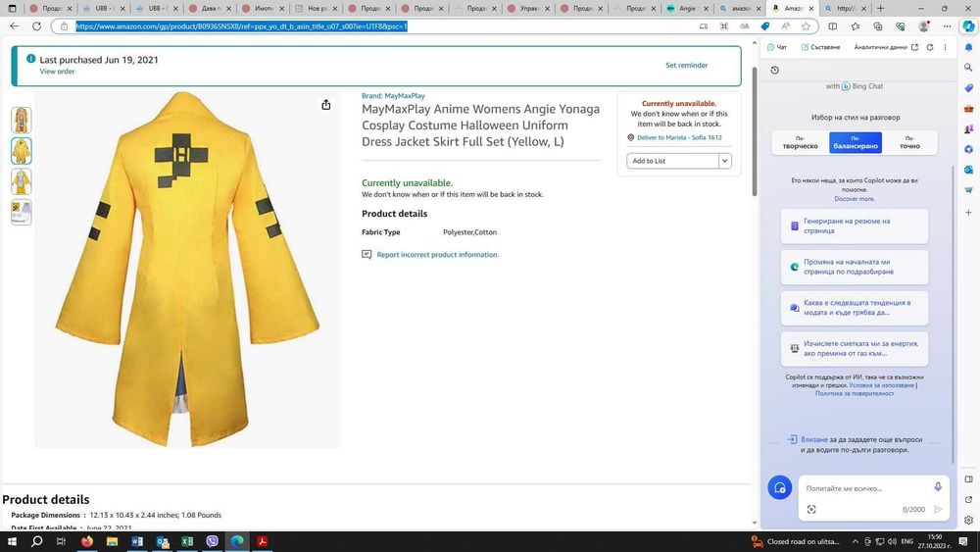
Task: Select 'По-творческо' conversation style
Action: click(x=800, y=142)
